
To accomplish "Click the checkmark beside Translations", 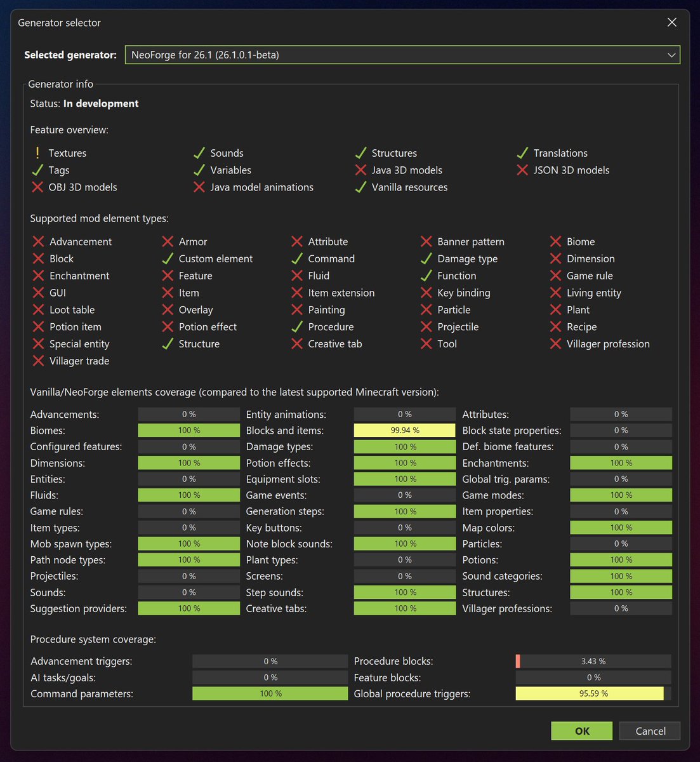I will 522,153.
